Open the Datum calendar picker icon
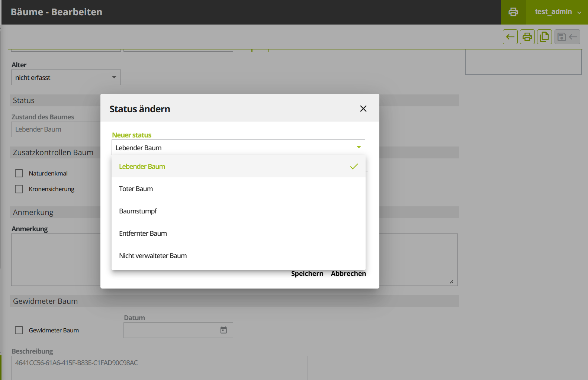The height and width of the screenshot is (380, 588). (x=224, y=330)
